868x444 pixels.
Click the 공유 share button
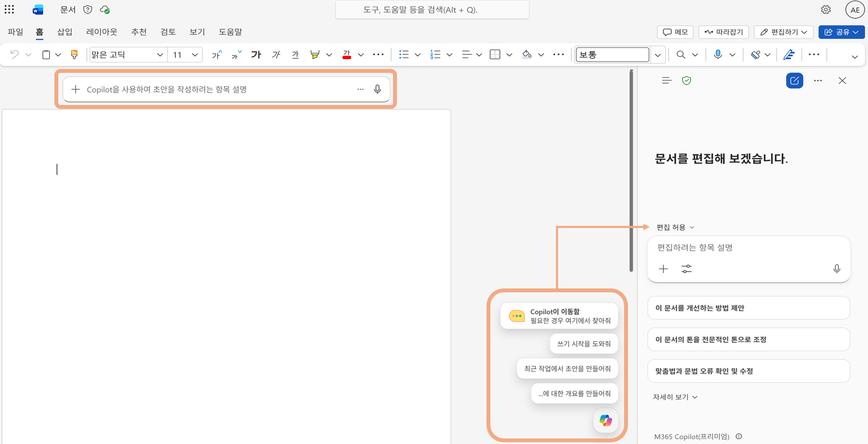[x=841, y=32]
